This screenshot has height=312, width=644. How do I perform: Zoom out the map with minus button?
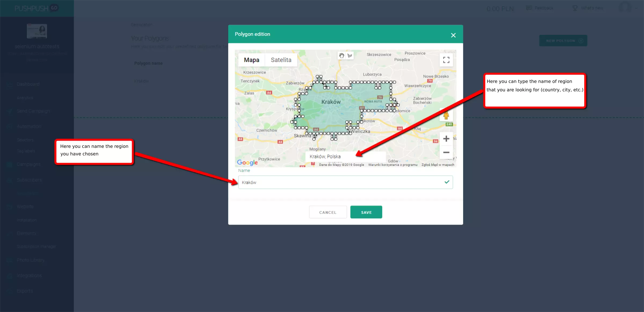[446, 152]
